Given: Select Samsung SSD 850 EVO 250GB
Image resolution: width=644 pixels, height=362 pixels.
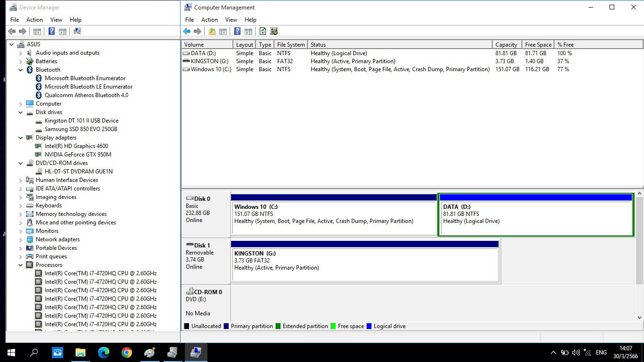Looking at the screenshot, I should (x=81, y=129).
